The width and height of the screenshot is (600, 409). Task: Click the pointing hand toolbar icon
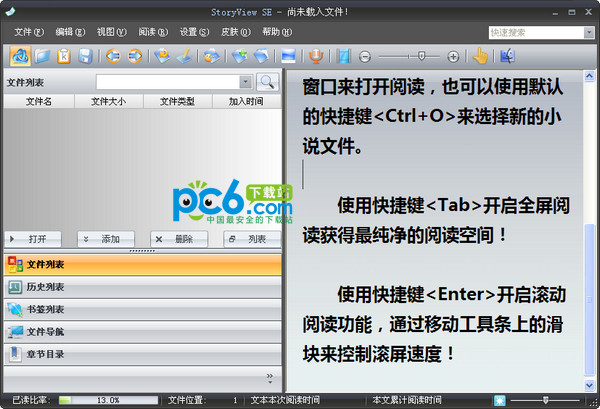480,56
